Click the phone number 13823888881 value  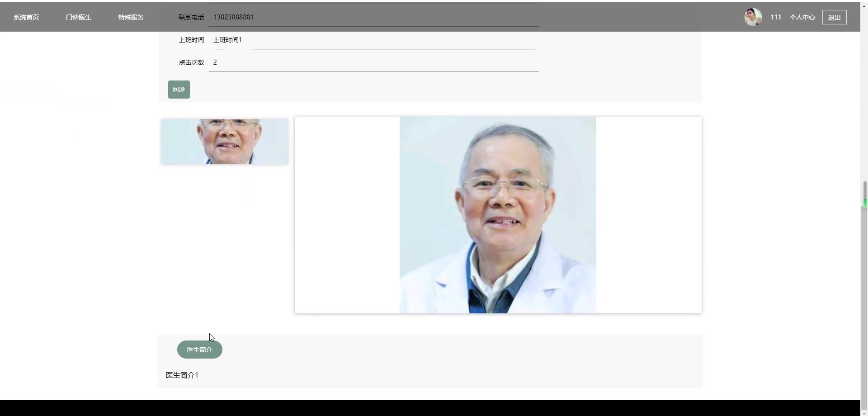(x=234, y=17)
